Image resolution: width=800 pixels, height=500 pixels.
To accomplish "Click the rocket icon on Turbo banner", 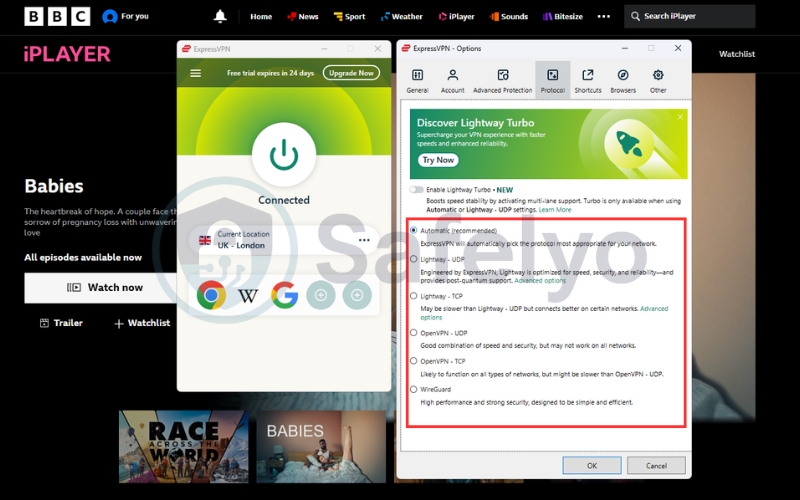I will [629, 143].
